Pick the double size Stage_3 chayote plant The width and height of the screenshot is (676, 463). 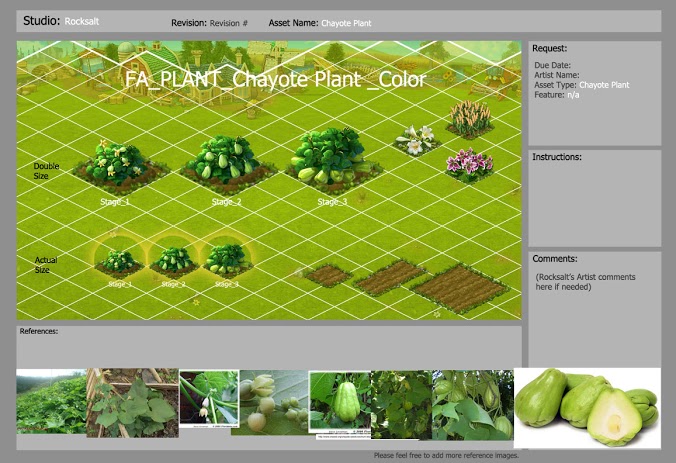click(x=329, y=155)
